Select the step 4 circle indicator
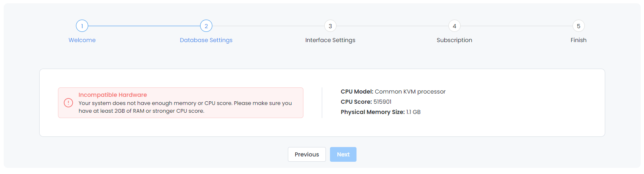 pyautogui.click(x=455, y=26)
